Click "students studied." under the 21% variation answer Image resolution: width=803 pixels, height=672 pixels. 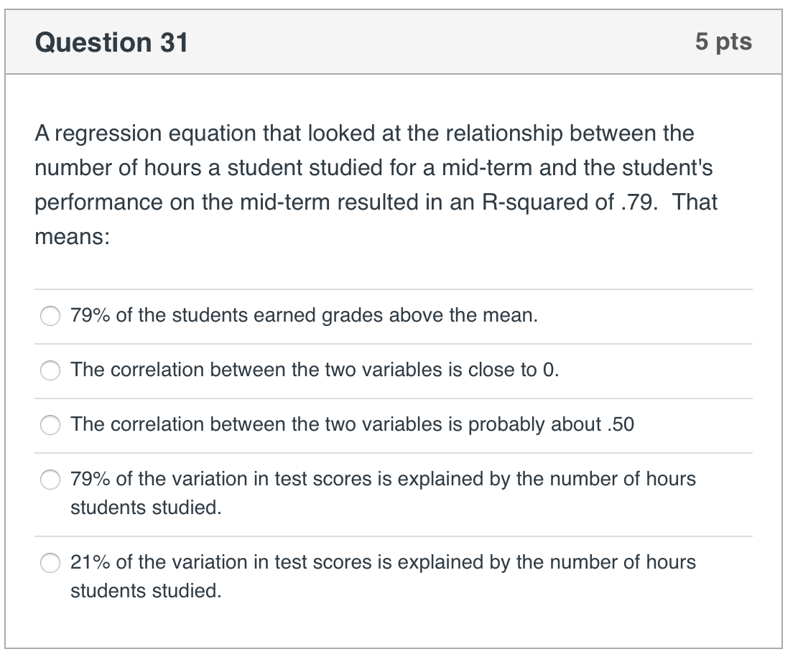tap(146, 592)
